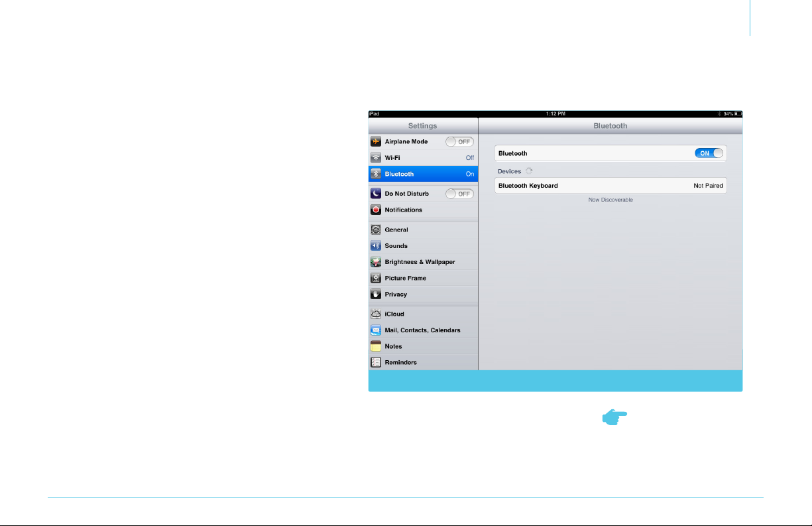Image resolution: width=812 pixels, height=526 pixels.
Task: Tap the Wi-Fi settings icon
Action: (x=376, y=158)
